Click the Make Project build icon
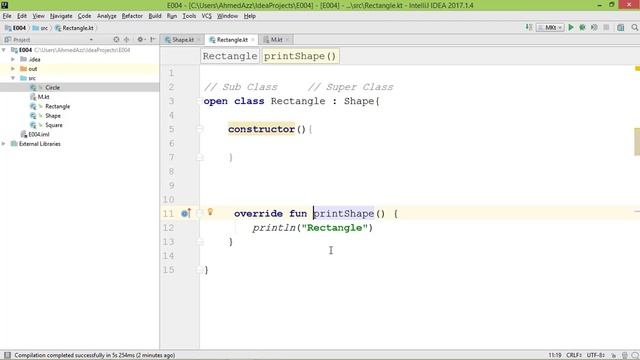640x360 pixels. point(529,27)
